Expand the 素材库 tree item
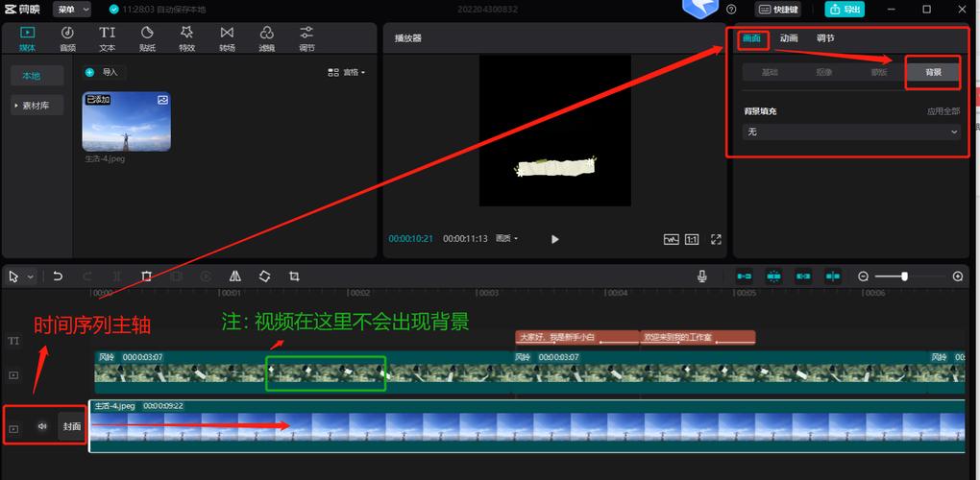The image size is (980, 480). (x=37, y=106)
